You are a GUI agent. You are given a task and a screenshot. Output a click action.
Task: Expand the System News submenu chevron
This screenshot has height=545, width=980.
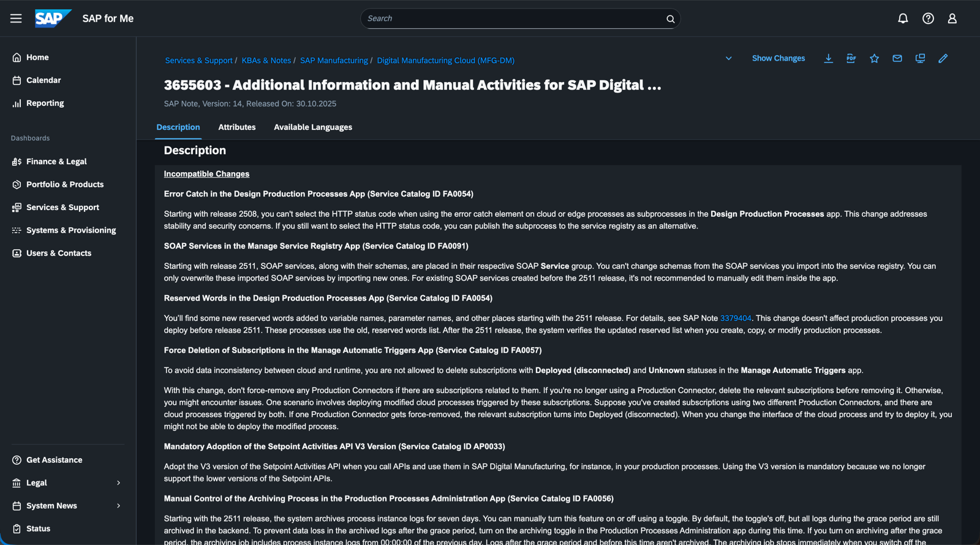tap(119, 506)
